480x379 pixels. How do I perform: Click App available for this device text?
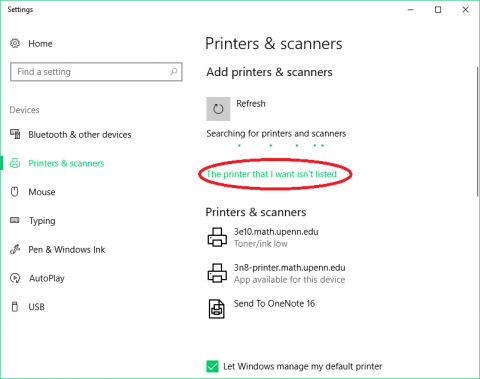point(289,279)
